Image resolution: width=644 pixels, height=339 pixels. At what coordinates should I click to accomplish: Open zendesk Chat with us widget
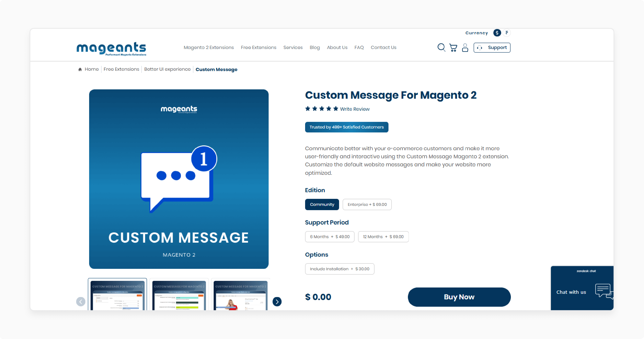point(582,288)
